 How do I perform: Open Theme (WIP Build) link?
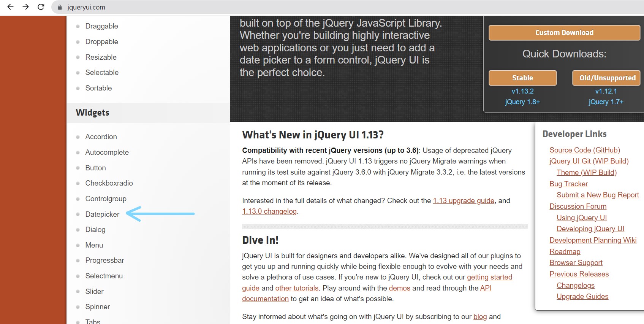pyautogui.click(x=587, y=172)
